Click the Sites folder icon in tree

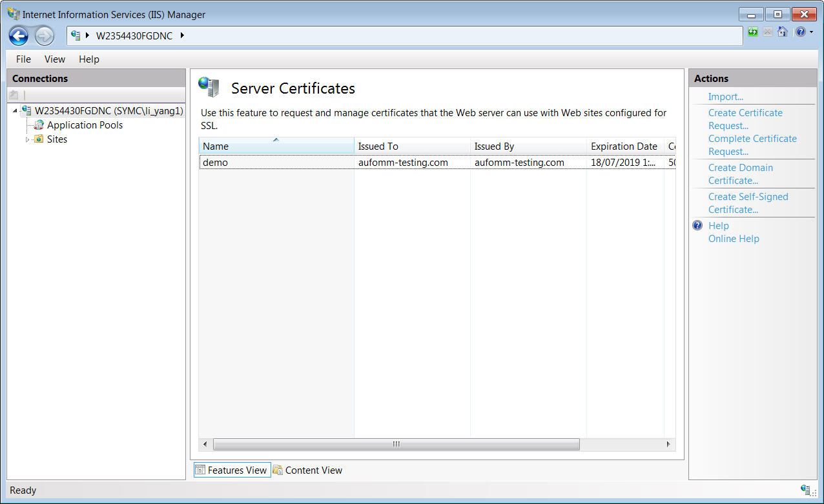point(39,139)
